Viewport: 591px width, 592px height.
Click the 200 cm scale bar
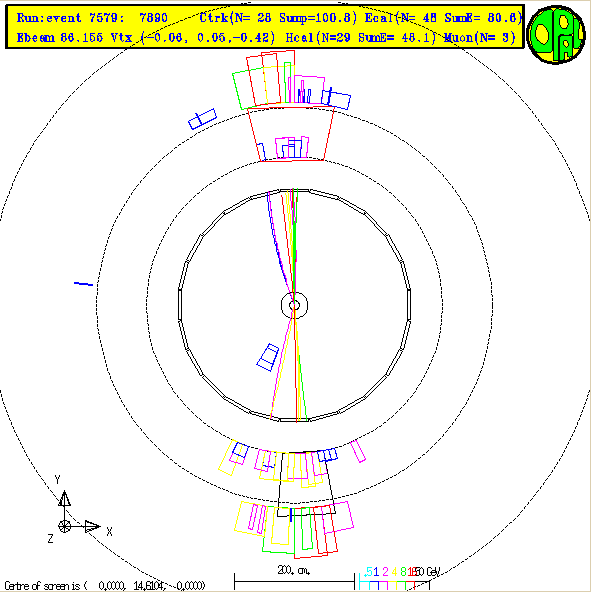tap(294, 581)
